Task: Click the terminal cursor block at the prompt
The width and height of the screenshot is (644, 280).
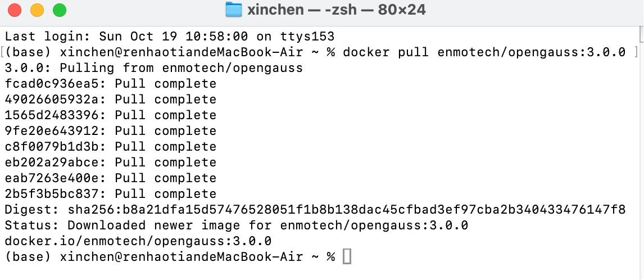Action: click(x=347, y=257)
